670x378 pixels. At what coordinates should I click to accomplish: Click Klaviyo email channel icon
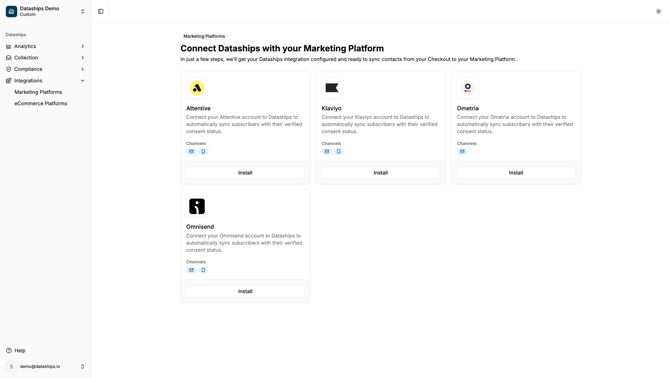(327, 152)
